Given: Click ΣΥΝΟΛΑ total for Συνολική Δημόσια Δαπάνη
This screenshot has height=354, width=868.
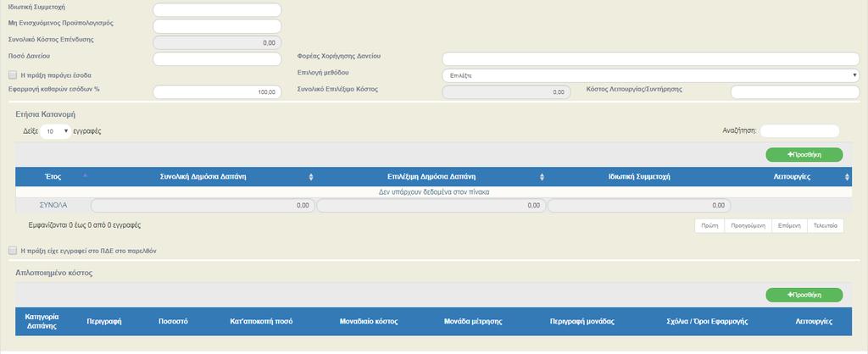Looking at the screenshot, I should pos(203,206).
